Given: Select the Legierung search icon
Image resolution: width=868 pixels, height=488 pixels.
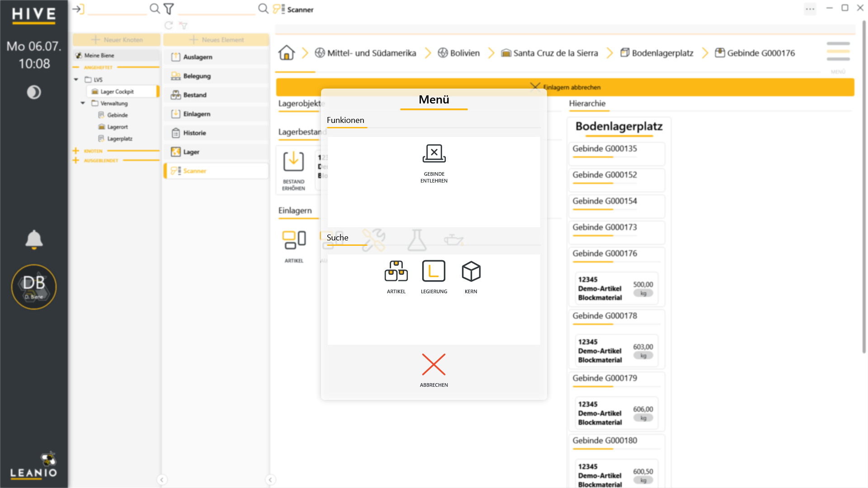Looking at the screenshot, I should coord(434,271).
